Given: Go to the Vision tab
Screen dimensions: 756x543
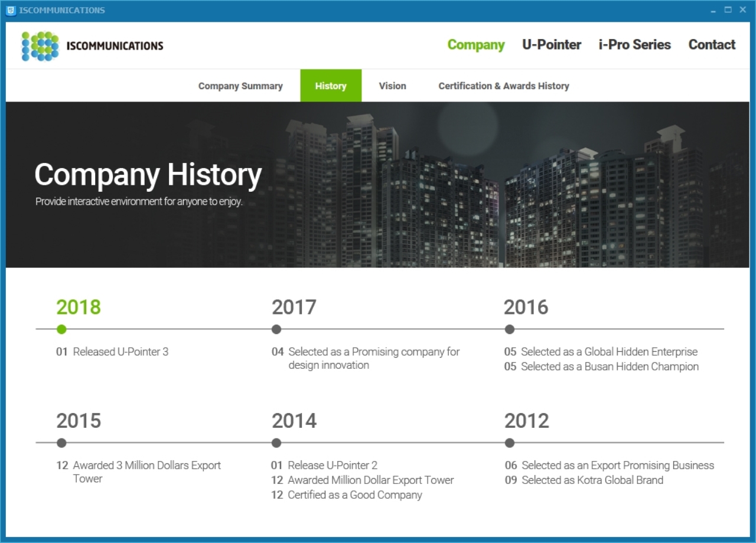Looking at the screenshot, I should pos(392,86).
